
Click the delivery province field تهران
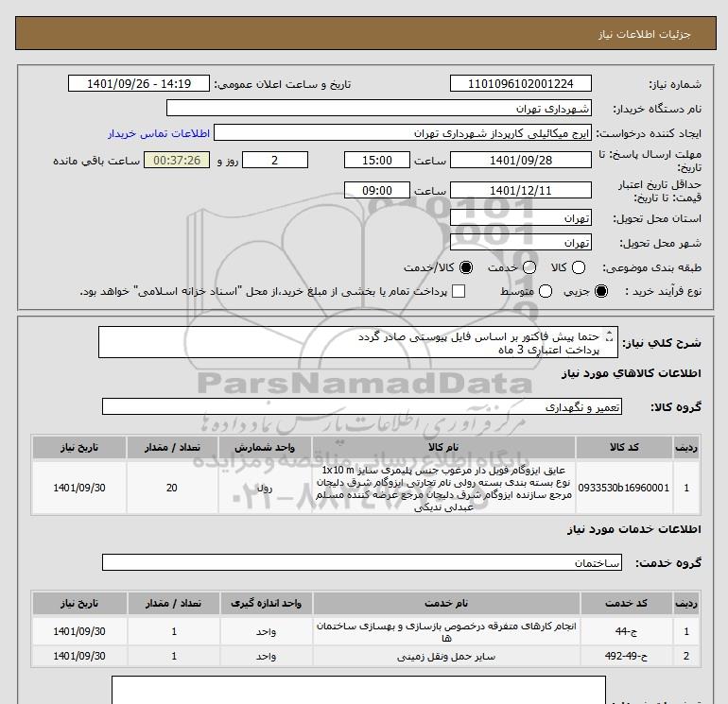[520, 217]
